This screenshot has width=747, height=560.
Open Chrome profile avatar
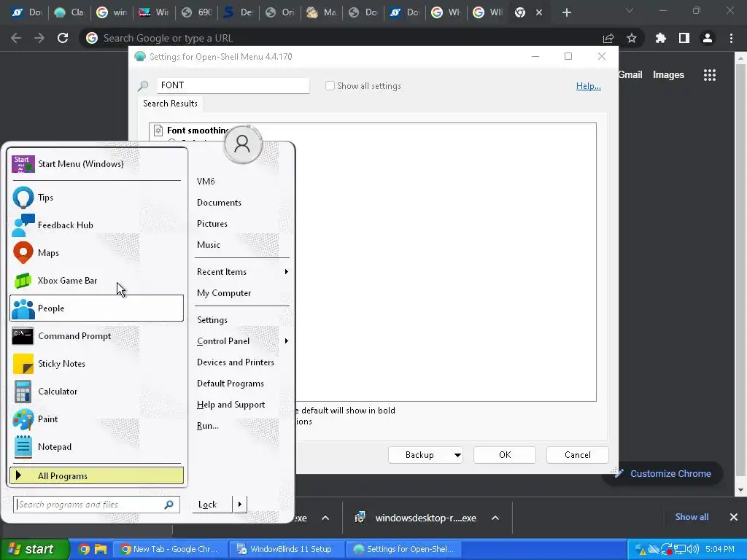pyautogui.click(x=708, y=38)
